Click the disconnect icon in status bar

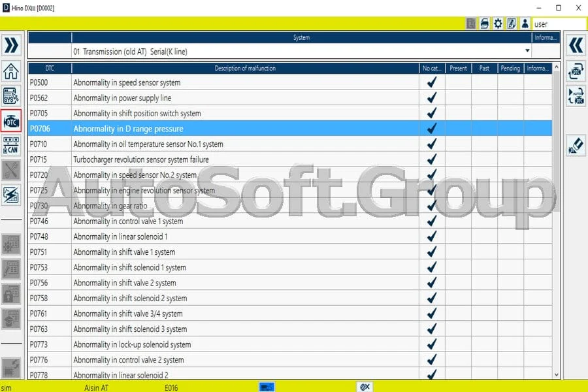point(365,387)
